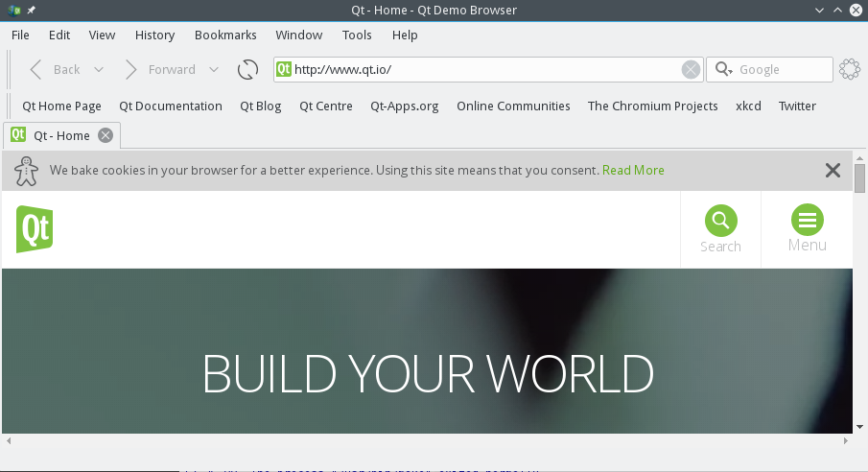Click the vertical scrollbar handle
The width and height of the screenshot is (868, 472).
(x=859, y=178)
